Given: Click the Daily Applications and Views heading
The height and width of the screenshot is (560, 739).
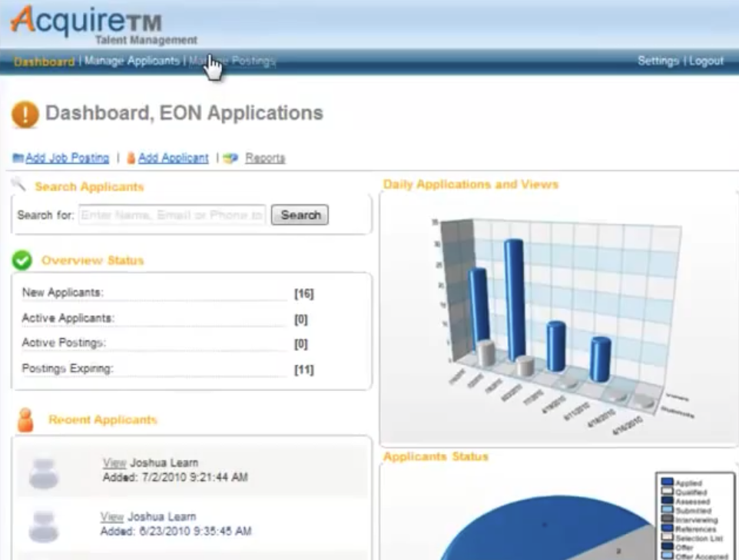Looking at the screenshot, I should [470, 184].
